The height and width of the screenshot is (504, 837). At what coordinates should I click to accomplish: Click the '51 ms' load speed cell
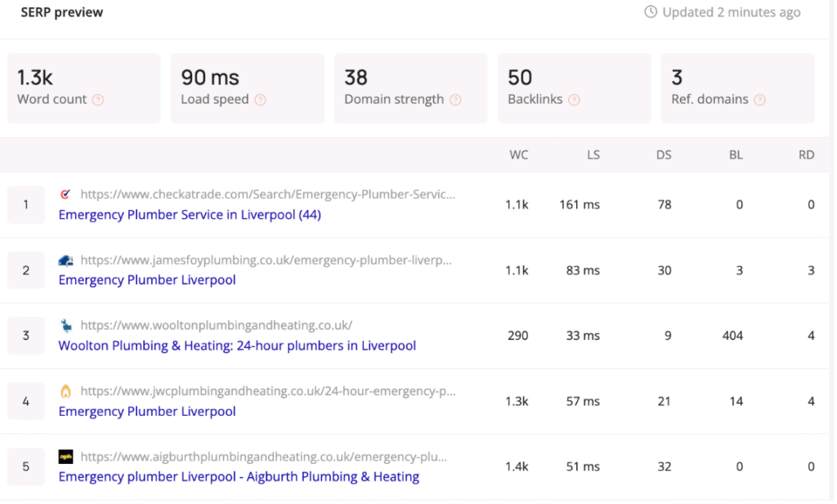pyautogui.click(x=583, y=466)
